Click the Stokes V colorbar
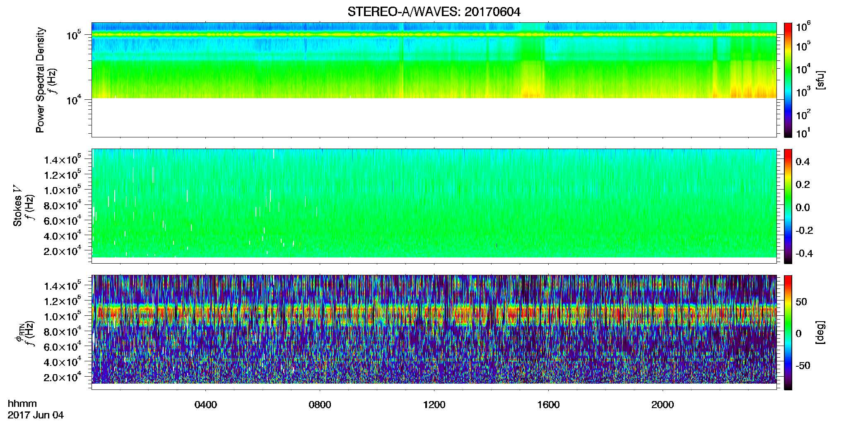Image resolution: width=868 pixels, height=447 pixels. (x=788, y=206)
